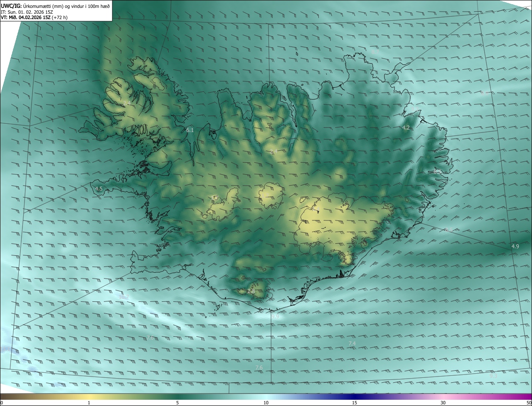Click the 10.7 value label off the southwest coast
Viewport: 532px width, 406px height.
(124, 297)
